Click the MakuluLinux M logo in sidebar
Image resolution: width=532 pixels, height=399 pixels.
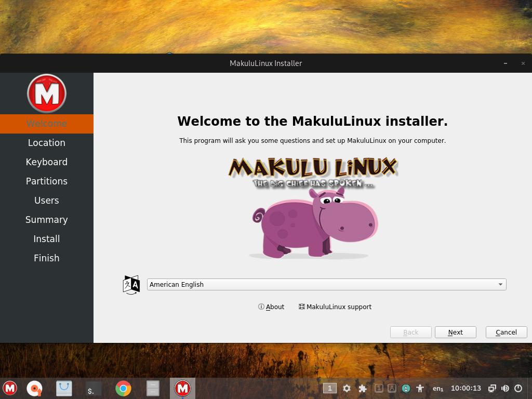[46, 94]
